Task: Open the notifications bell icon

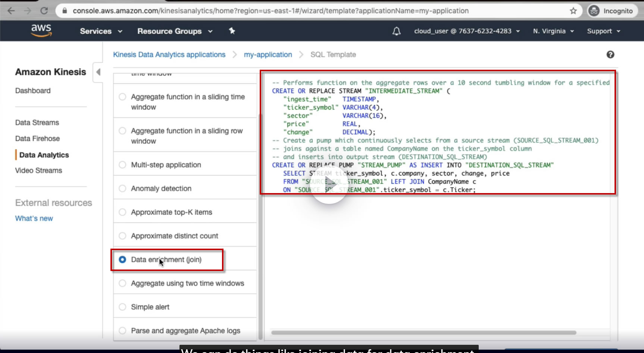Action: coord(396,31)
